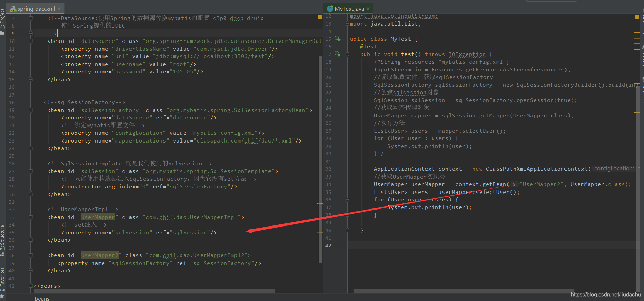Click com.chif.dao.UserMapperImpl2 class value
The width and height of the screenshot is (644, 301).
196,255
